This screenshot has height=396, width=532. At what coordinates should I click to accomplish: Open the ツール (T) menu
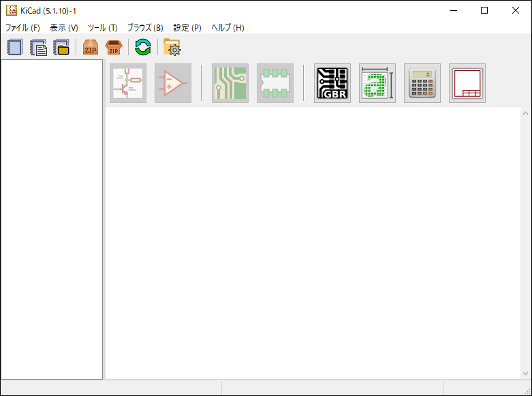(102, 28)
